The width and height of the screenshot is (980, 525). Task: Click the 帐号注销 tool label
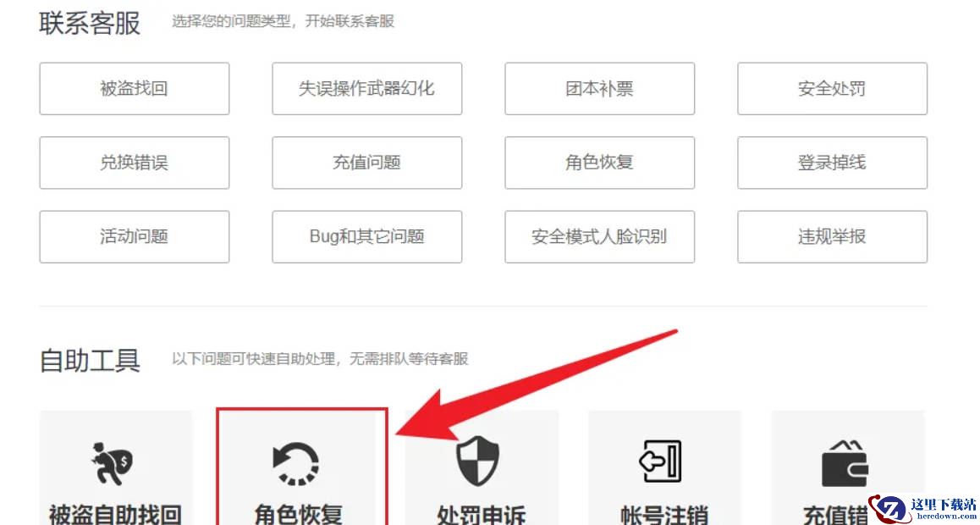click(x=664, y=516)
